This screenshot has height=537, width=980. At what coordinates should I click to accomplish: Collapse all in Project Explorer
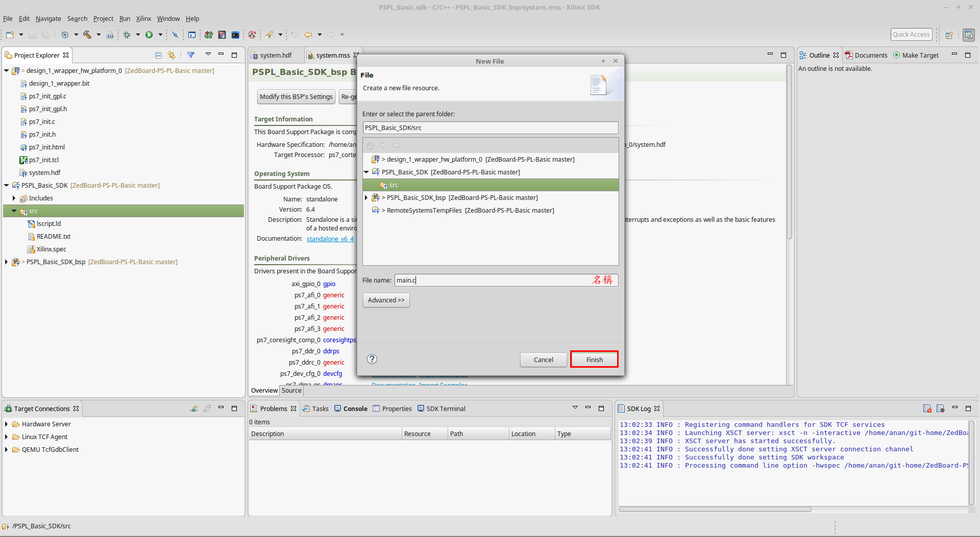click(x=158, y=55)
